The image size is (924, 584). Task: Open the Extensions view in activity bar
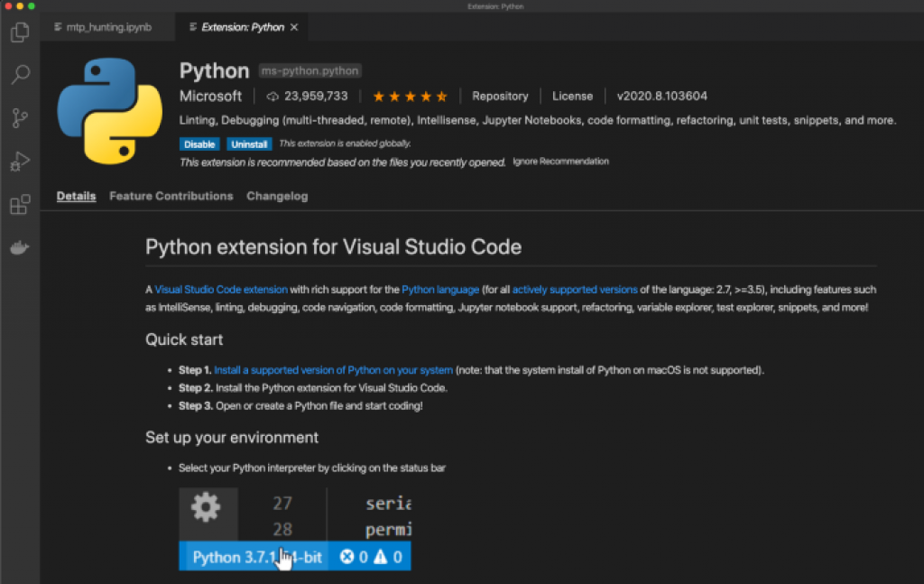tap(20, 205)
